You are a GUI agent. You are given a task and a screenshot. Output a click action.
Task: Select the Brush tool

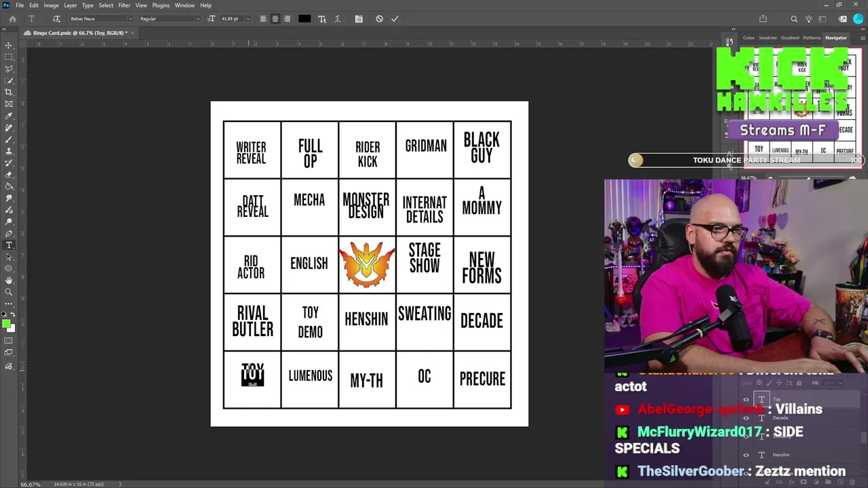click(x=9, y=139)
